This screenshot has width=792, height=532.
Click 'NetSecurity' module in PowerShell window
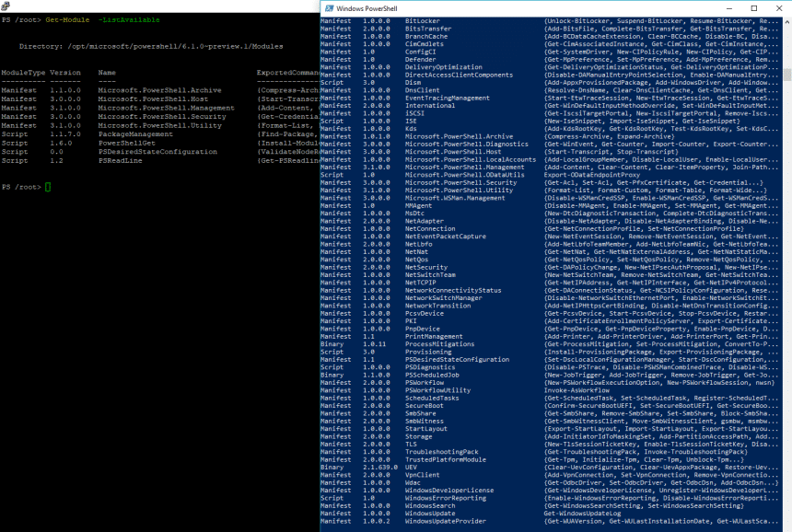(426, 267)
